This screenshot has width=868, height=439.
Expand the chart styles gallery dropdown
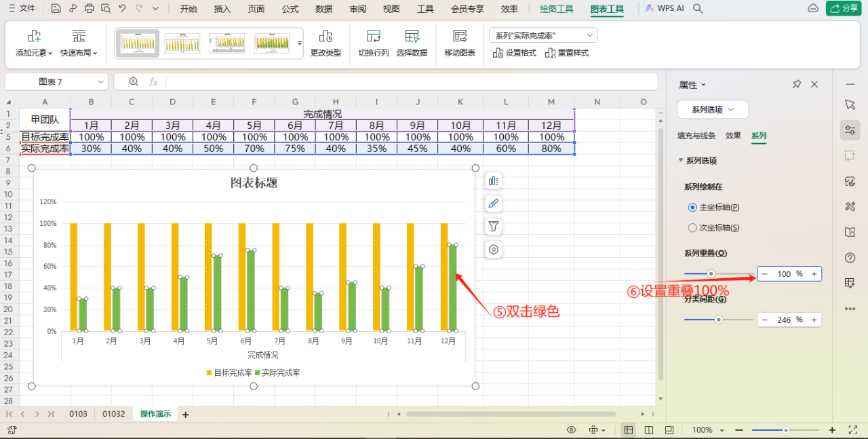tap(300, 43)
